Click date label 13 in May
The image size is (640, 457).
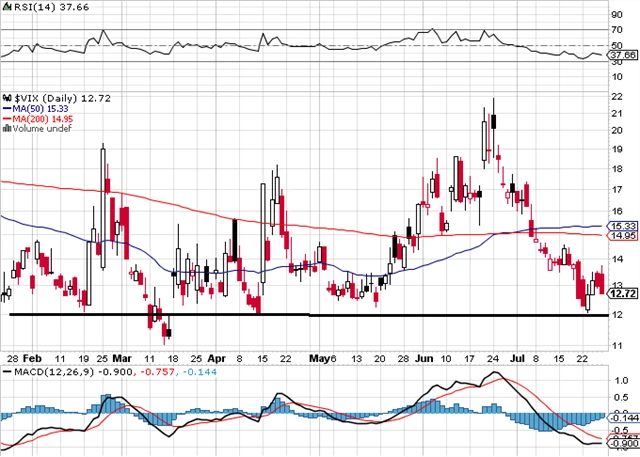(356, 359)
